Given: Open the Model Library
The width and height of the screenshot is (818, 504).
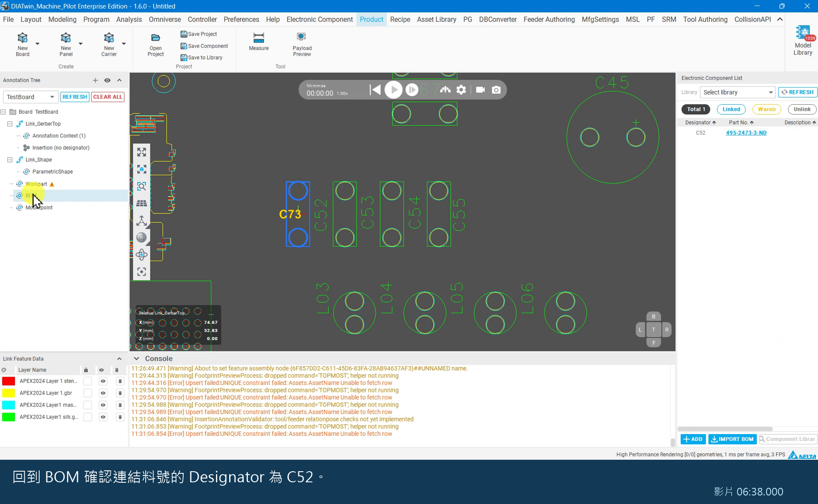Looking at the screenshot, I should (x=803, y=40).
